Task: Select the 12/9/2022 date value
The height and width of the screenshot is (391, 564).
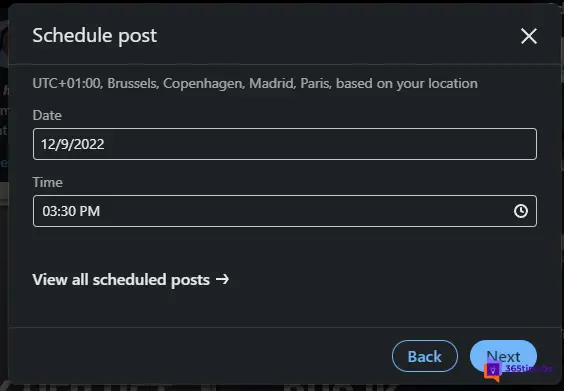Action: (x=72, y=144)
